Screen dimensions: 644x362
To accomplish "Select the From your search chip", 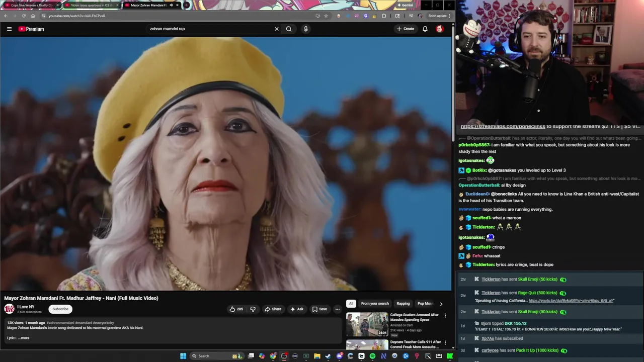I will 375,304.
